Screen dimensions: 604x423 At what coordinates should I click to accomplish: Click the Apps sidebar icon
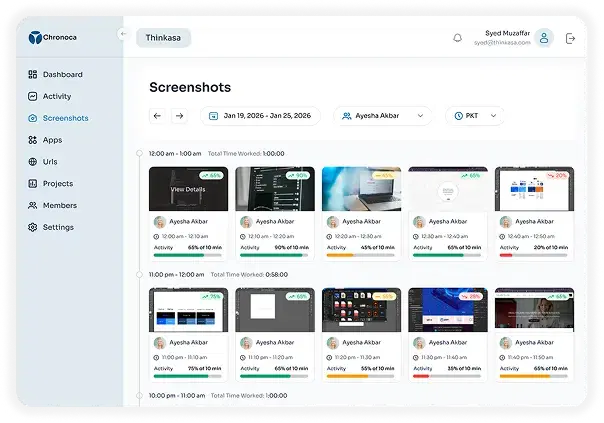pyautogui.click(x=33, y=140)
